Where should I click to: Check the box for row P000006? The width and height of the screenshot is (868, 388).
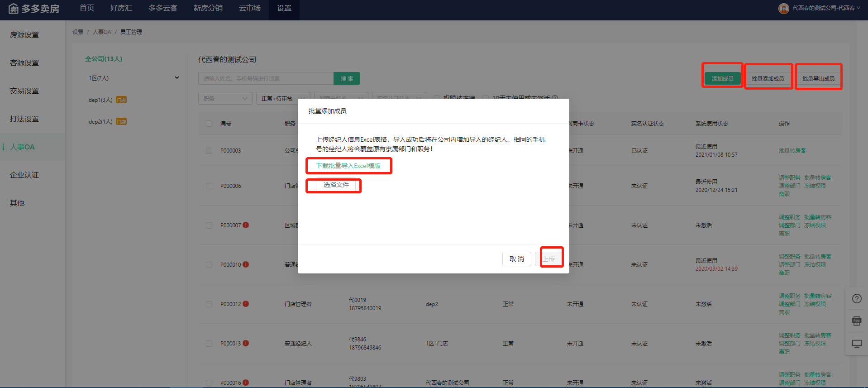209,186
